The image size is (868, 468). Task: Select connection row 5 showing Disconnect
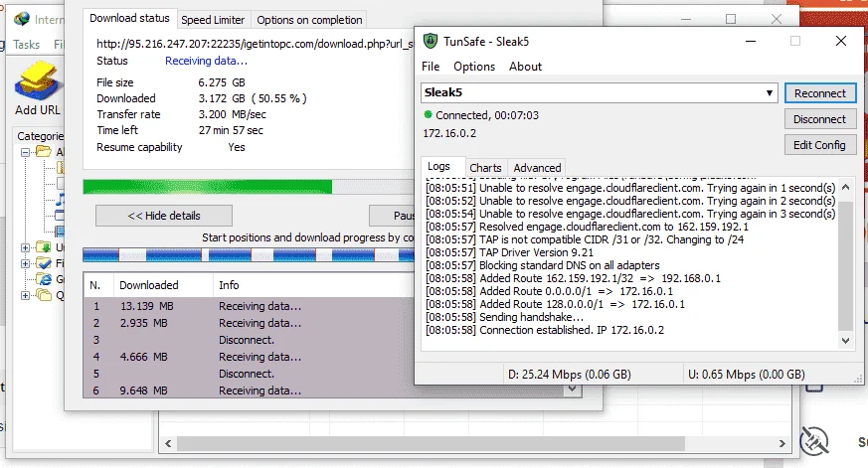coord(250,374)
